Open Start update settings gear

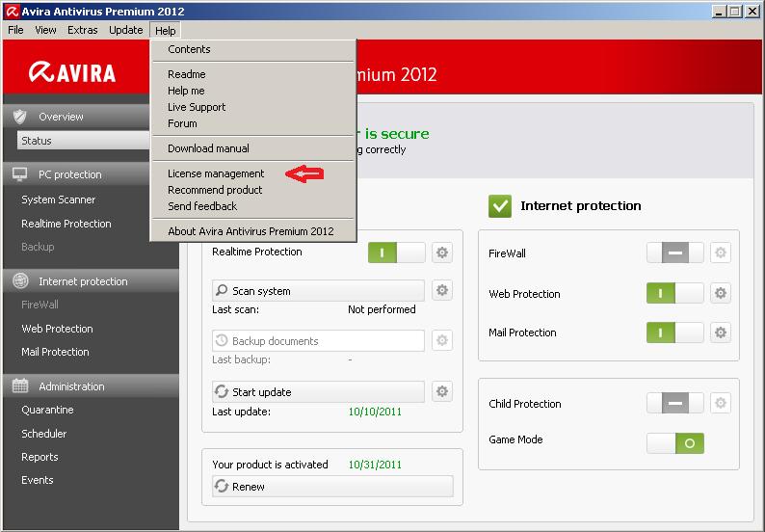(x=442, y=391)
